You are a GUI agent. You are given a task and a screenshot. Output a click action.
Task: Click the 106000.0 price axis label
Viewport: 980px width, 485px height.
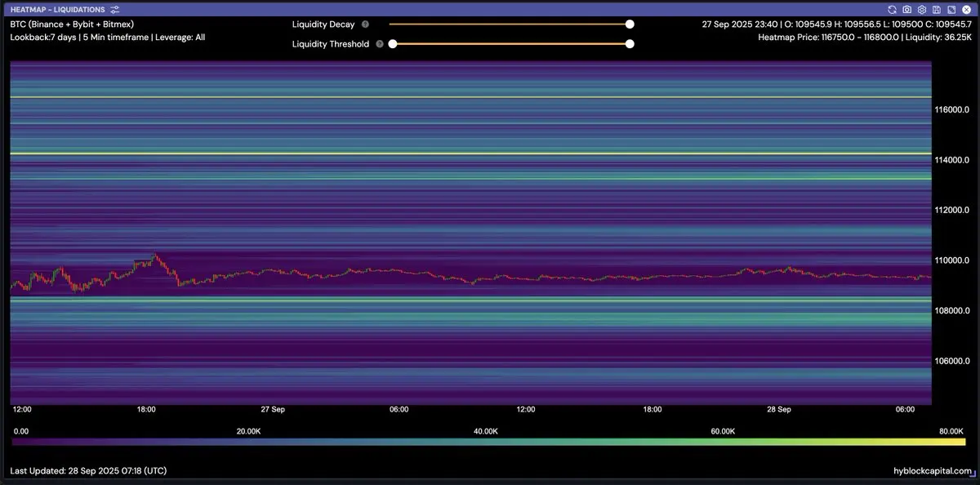952,361
